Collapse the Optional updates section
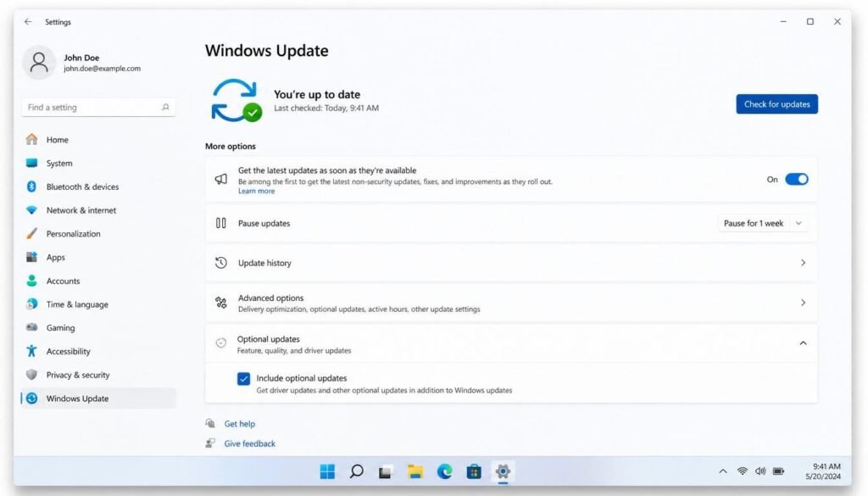868x496 pixels. (x=803, y=343)
